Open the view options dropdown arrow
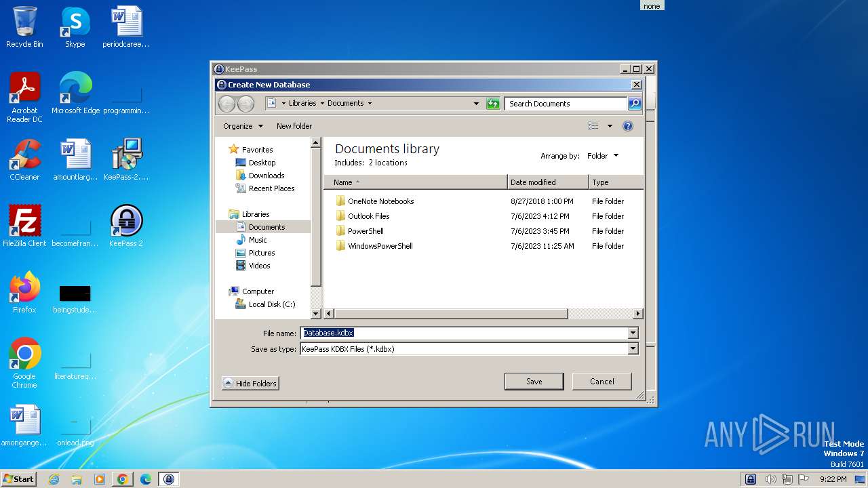Image resolution: width=868 pixels, height=488 pixels. (610, 126)
